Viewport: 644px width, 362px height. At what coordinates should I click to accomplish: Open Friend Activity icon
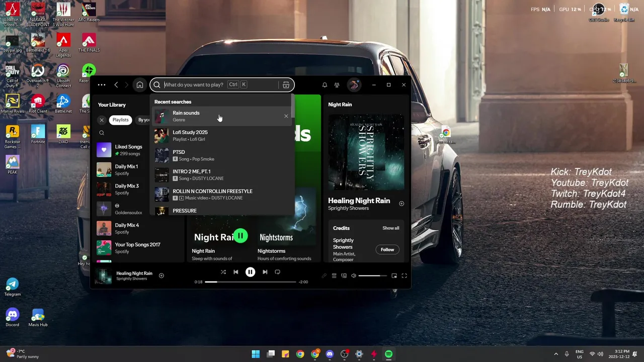[x=337, y=85]
